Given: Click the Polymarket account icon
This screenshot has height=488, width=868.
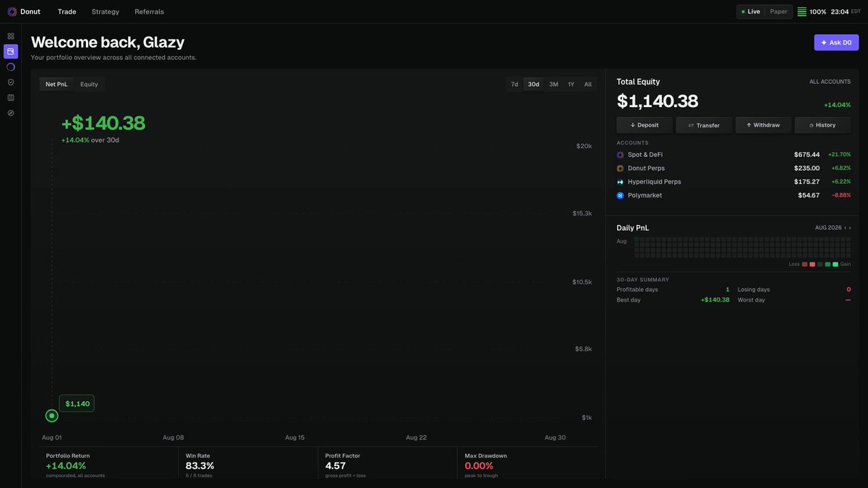Looking at the screenshot, I should pos(620,195).
